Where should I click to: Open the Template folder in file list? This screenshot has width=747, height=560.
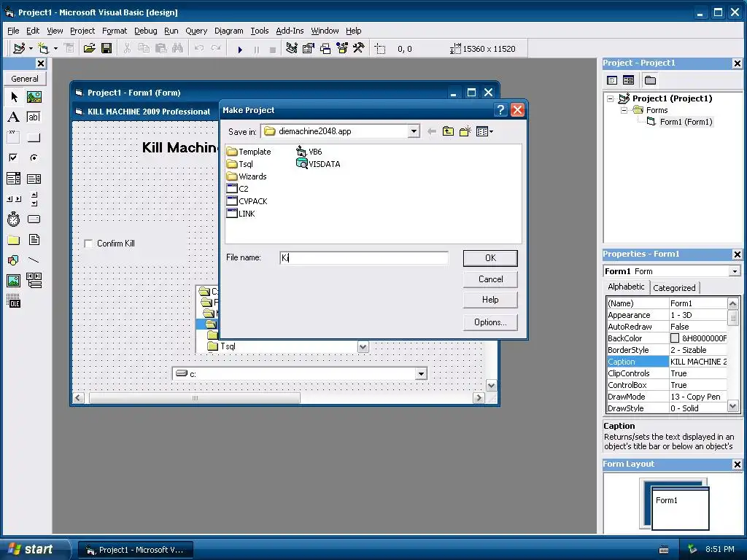249,152
